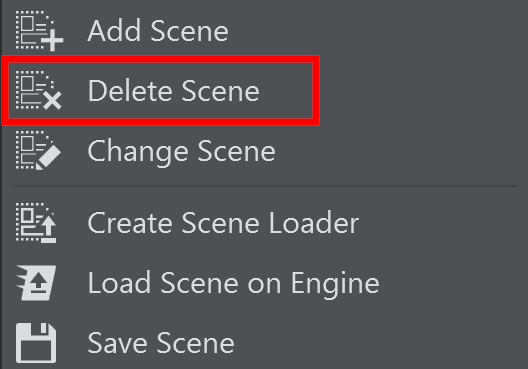Click the Create Scene Loader upload icon
This screenshot has width=528, height=369.
(x=36, y=223)
